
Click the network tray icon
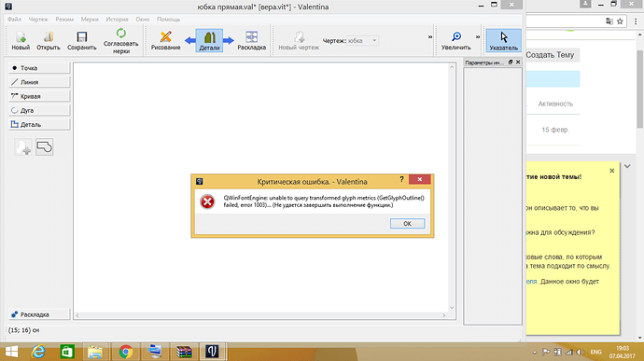[x=568, y=352]
